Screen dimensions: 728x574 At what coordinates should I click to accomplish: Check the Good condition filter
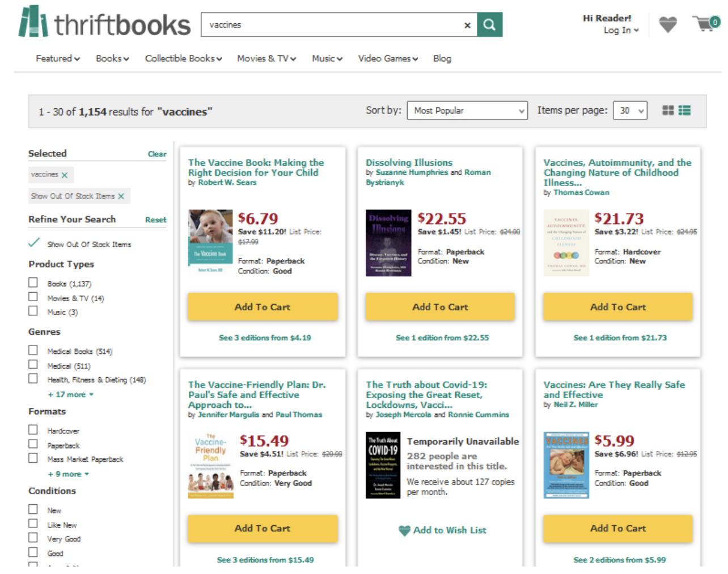pyautogui.click(x=33, y=552)
